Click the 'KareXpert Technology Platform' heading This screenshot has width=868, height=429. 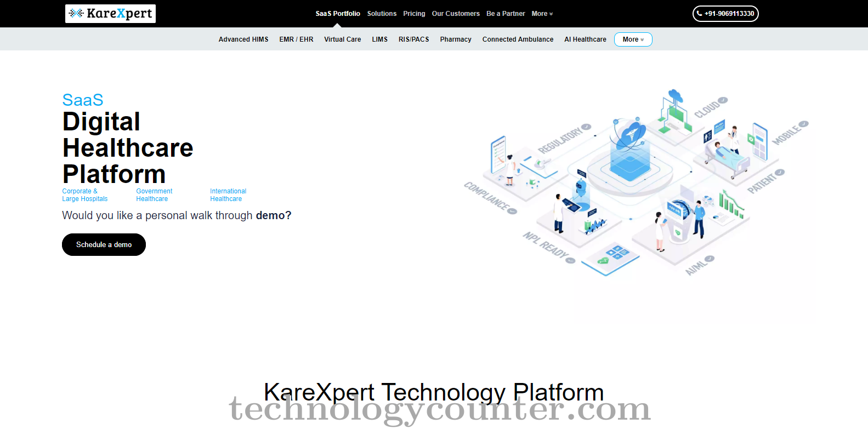pyautogui.click(x=434, y=392)
